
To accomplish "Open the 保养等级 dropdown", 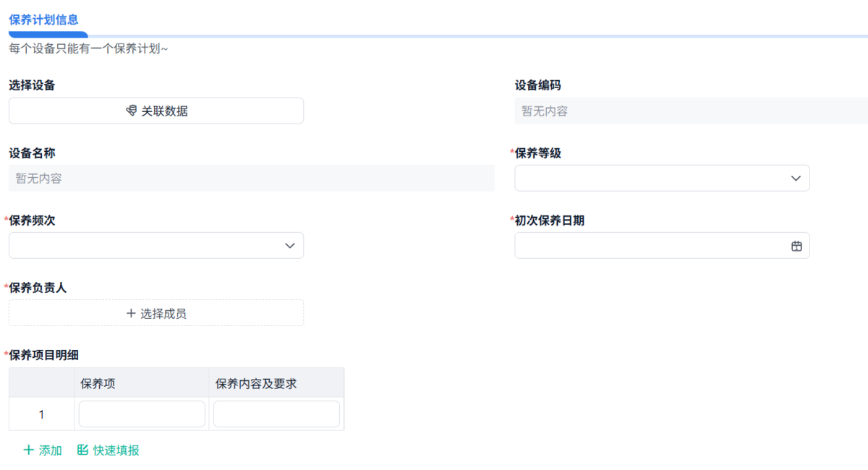I will [662, 178].
